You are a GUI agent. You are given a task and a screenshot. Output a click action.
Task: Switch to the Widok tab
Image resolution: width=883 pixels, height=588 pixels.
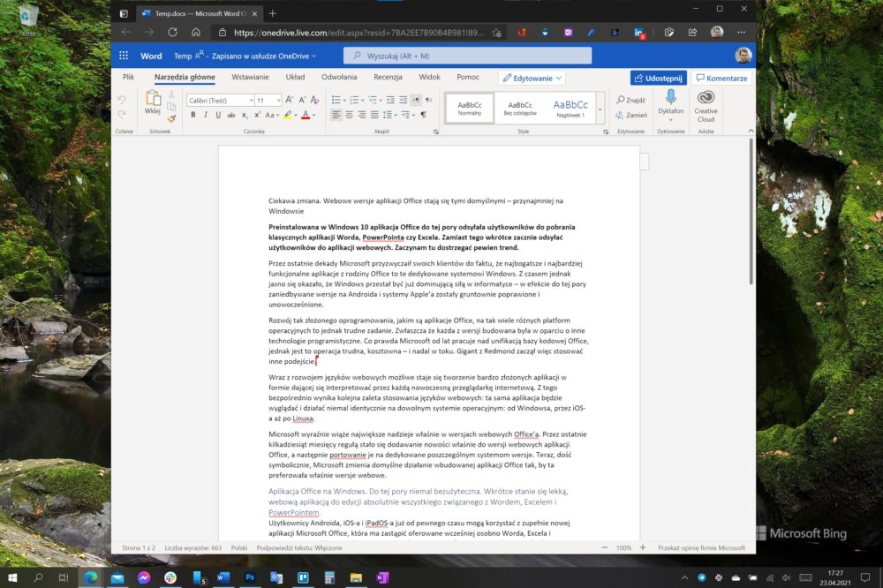click(x=429, y=77)
